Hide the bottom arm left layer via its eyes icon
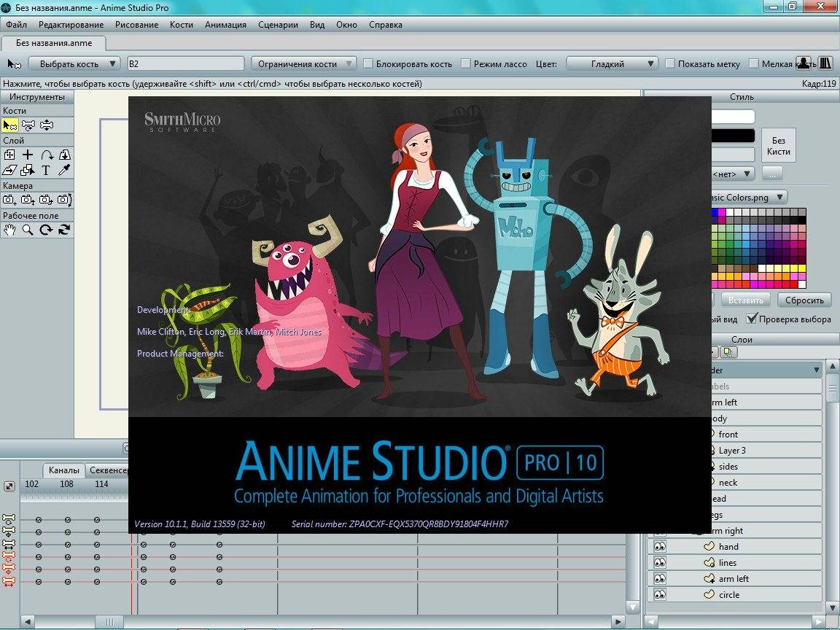 (659, 578)
